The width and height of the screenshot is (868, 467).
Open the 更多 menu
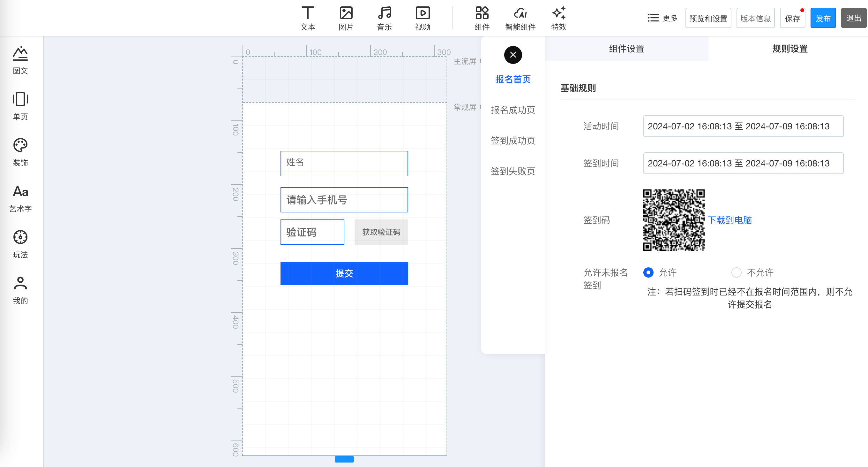[662, 18]
